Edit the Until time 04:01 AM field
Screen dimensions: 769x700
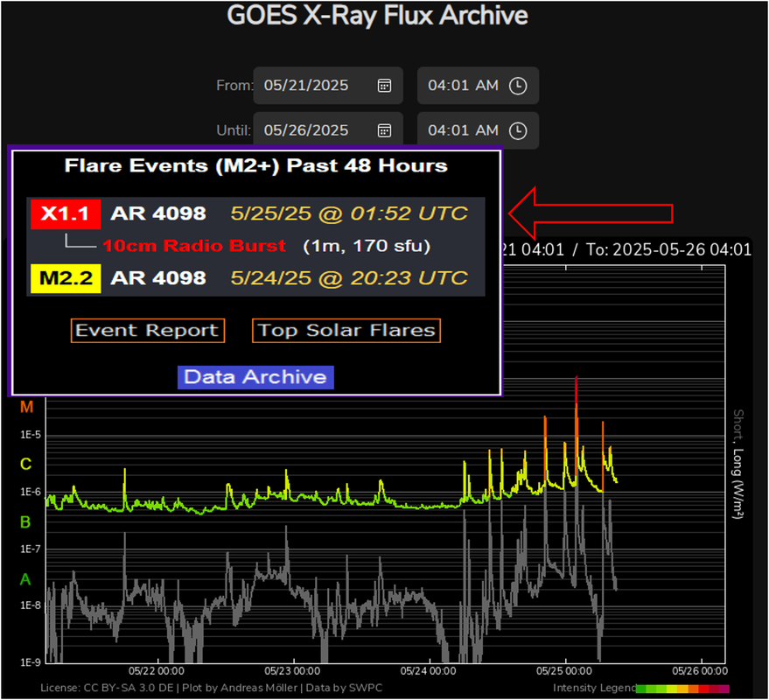[479, 130]
